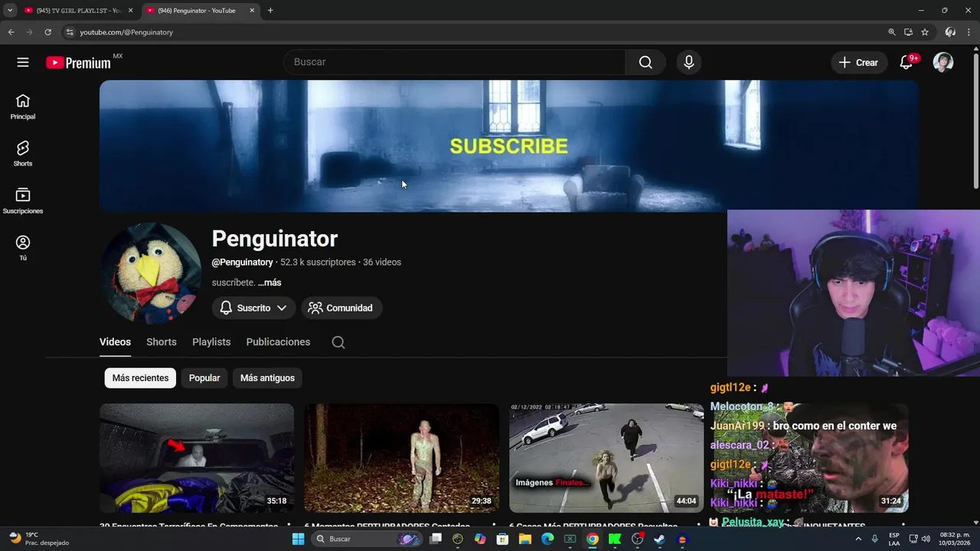Screen dimensions: 980x551
Task: Open Shorts in the left sidebar
Action: [23, 153]
